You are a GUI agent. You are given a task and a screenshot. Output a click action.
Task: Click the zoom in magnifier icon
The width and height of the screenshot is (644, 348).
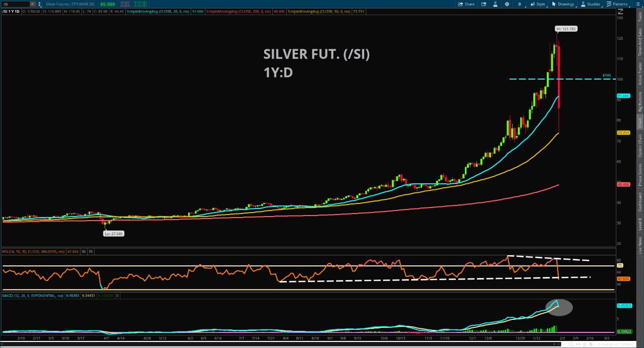pos(572,344)
